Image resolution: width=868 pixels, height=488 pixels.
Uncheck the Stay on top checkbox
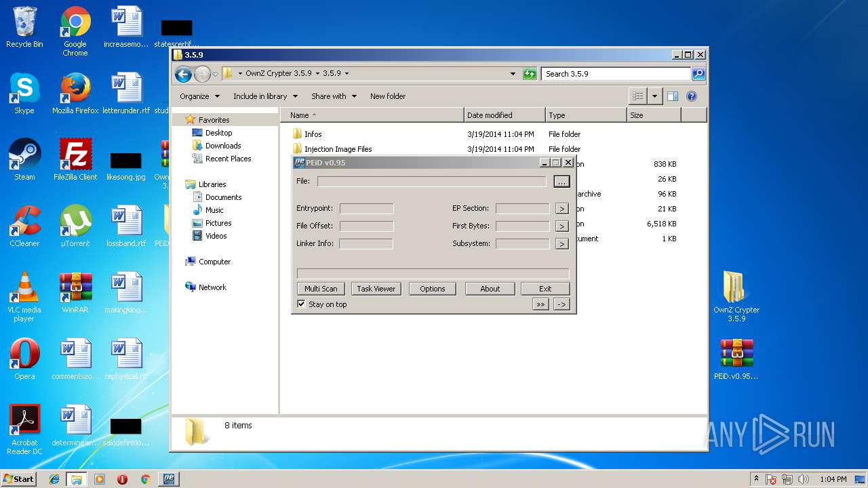click(302, 304)
